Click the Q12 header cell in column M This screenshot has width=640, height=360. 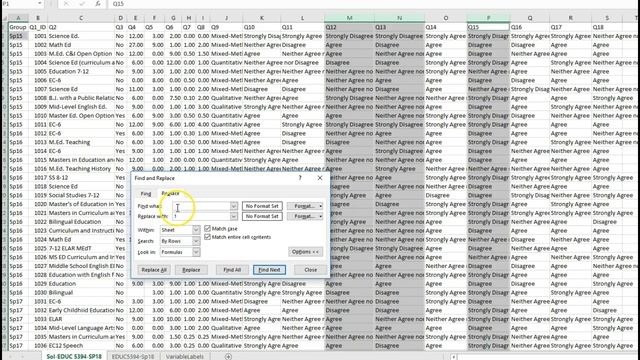coord(349,27)
